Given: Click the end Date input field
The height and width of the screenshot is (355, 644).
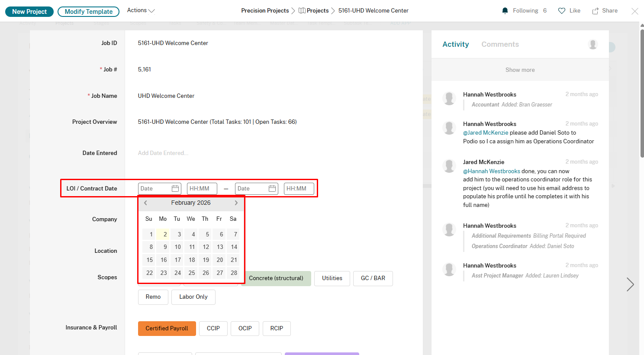Looking at the screenshot, I should (x=257, y=189).
